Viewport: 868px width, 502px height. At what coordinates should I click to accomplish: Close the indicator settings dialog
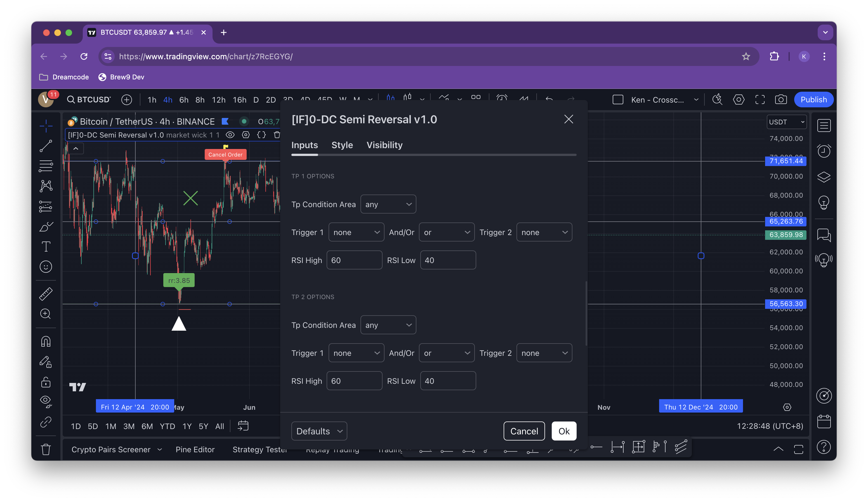(x=569, y=119)
